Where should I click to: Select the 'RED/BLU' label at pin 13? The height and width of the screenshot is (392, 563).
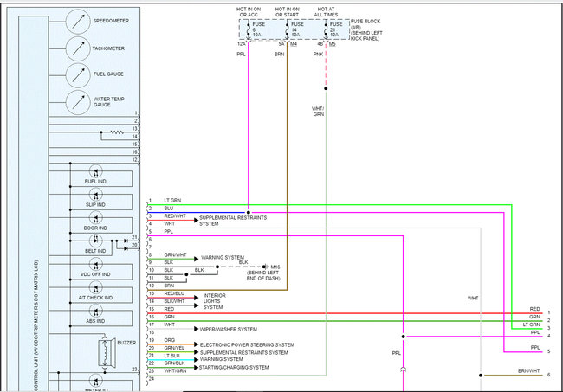174,293
